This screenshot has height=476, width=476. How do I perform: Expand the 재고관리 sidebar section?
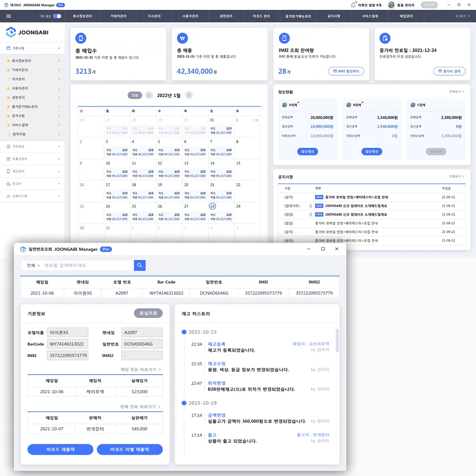coord(33,171)
